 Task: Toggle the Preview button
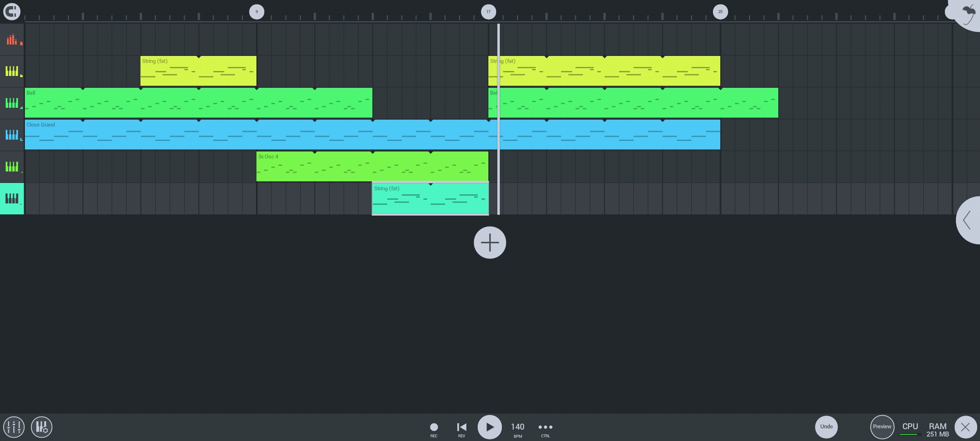[x=882, y=427]
